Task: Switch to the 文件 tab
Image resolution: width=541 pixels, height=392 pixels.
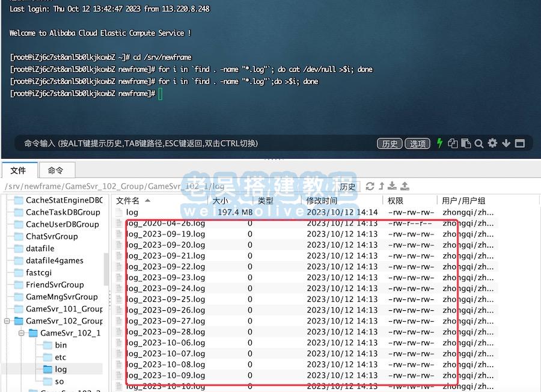Action: [19, 170]
